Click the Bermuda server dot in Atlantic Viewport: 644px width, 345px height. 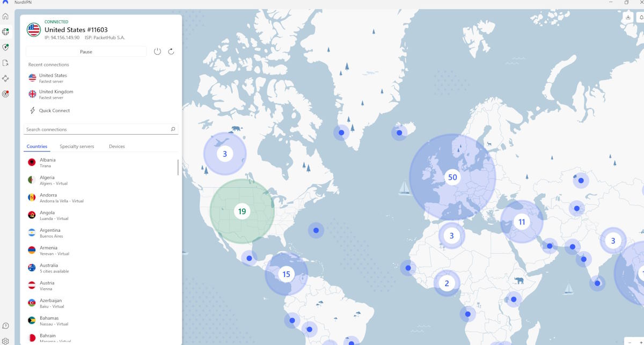pos(316,230)
